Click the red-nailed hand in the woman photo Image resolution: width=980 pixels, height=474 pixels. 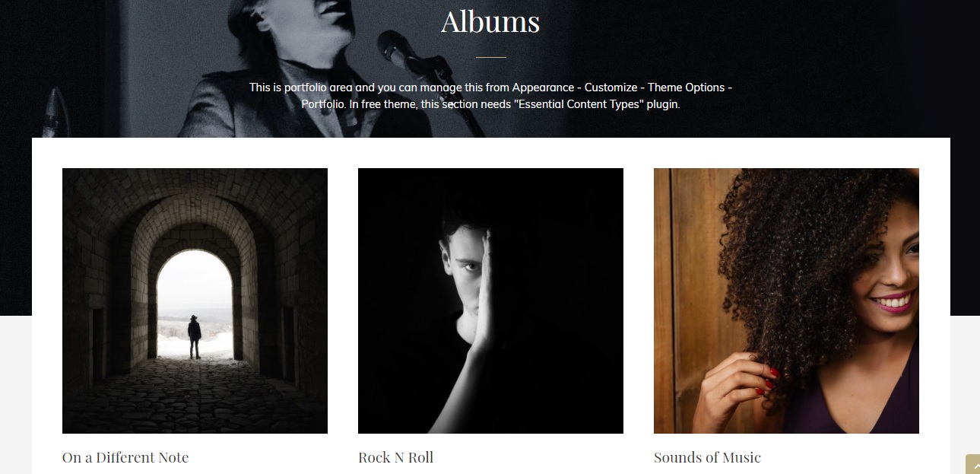coord(741,380)
